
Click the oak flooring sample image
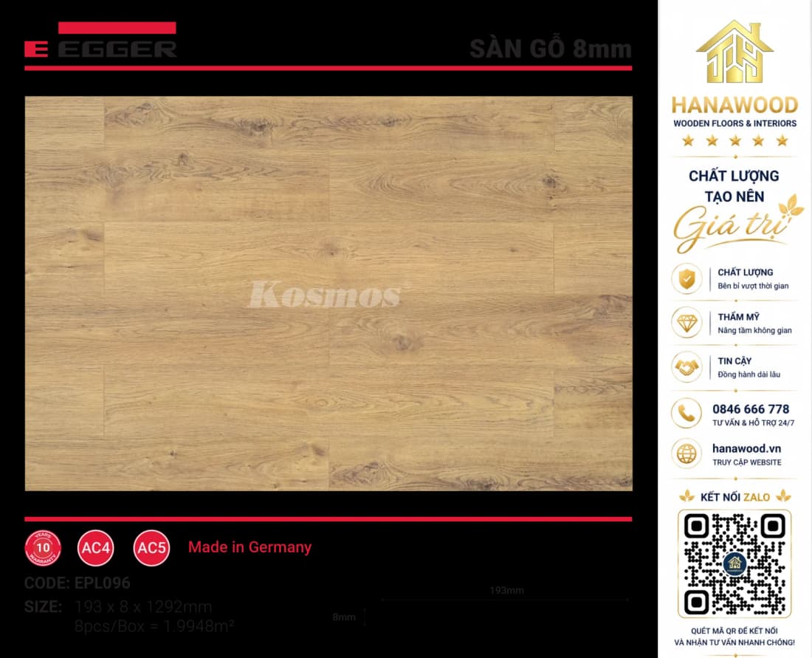[328, 293]
